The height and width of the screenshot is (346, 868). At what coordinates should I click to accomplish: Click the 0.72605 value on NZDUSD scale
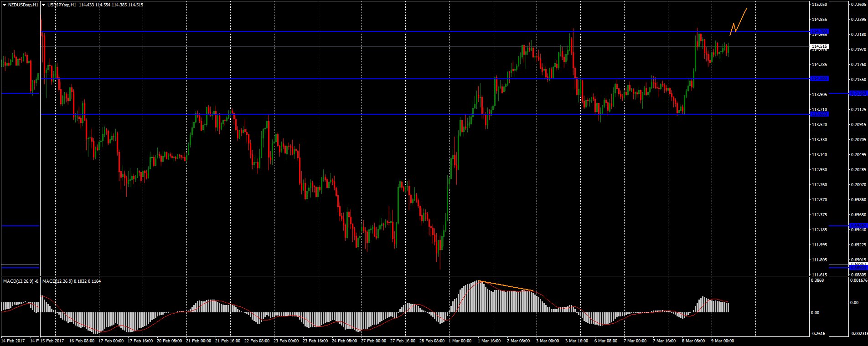point(859,5)
